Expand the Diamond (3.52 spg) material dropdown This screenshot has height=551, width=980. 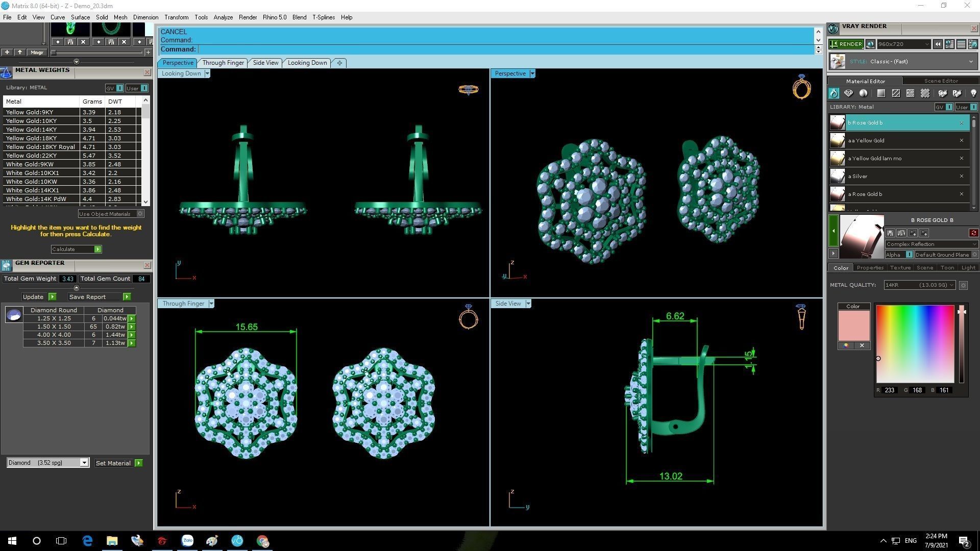[x=84, y=463]
